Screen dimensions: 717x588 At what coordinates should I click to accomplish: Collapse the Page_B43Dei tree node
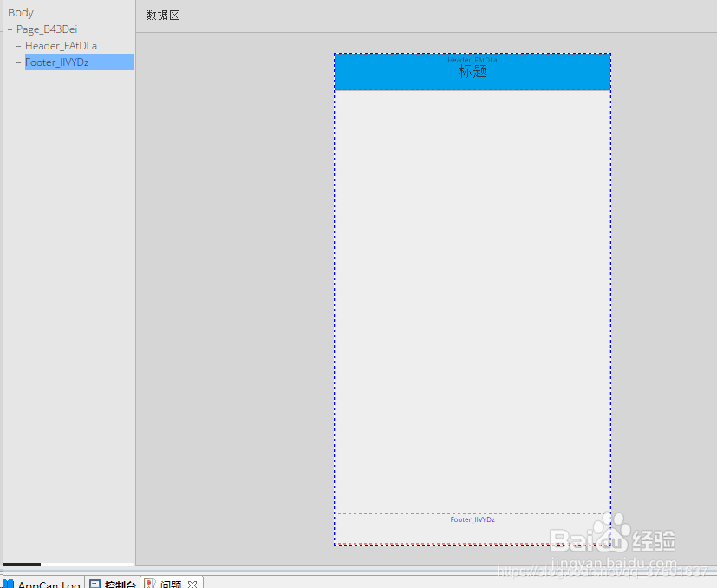10,29
